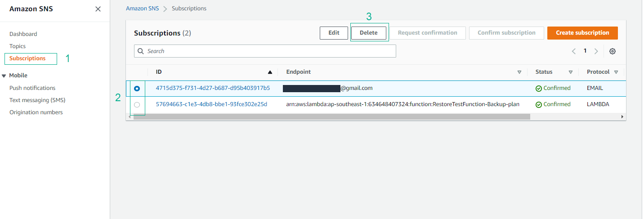Go to previous page of subscriptions

(x=574, y=51)
